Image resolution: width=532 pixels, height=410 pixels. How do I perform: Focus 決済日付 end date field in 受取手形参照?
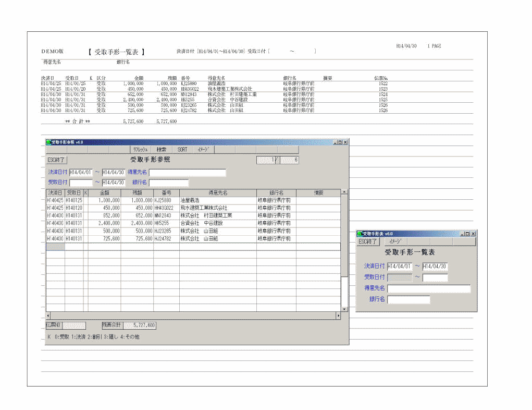113,173
